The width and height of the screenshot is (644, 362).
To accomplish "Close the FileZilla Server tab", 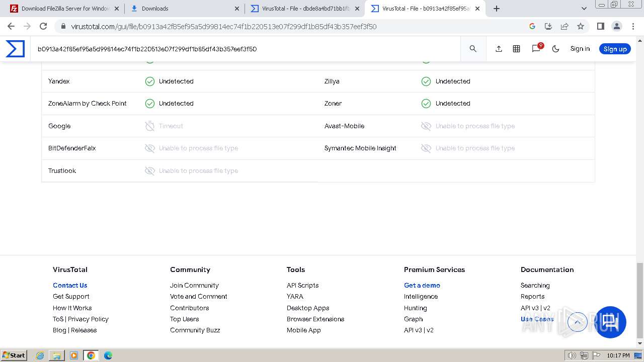I will [x=117, y=9].
